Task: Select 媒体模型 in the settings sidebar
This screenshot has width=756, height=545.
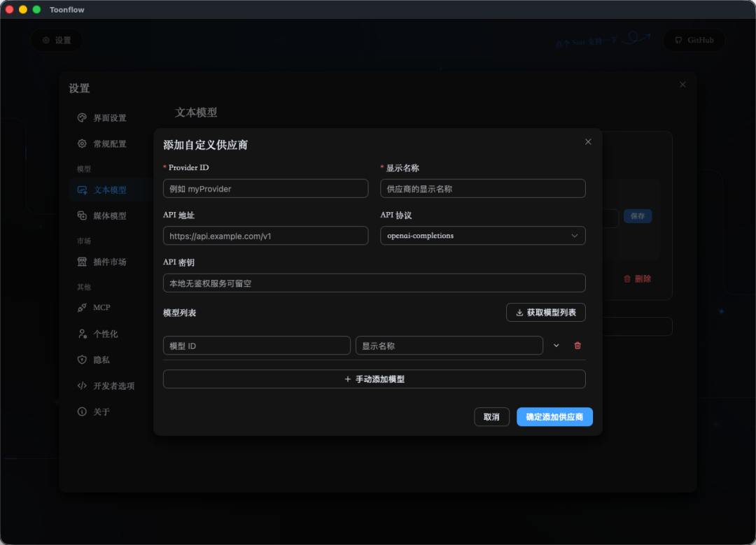Action: tap(109, 215)
